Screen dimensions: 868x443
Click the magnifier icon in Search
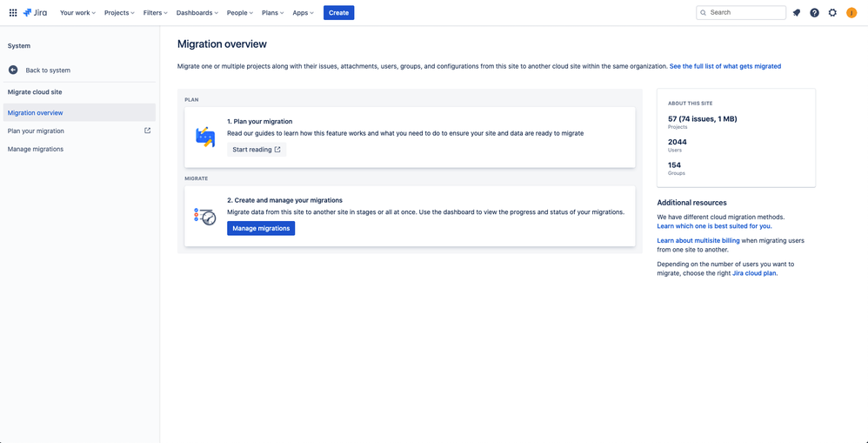click(x=703, y=13)
